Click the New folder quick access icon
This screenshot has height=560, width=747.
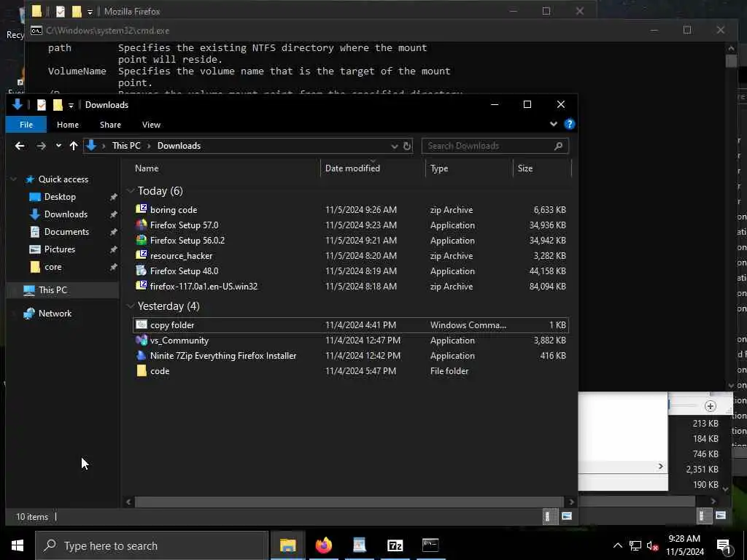pos(58,105)
